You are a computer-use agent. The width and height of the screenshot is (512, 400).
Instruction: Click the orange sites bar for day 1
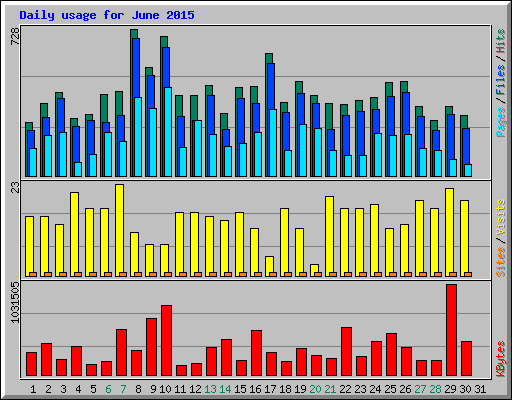pyautogui.click(x=33, y=274)
